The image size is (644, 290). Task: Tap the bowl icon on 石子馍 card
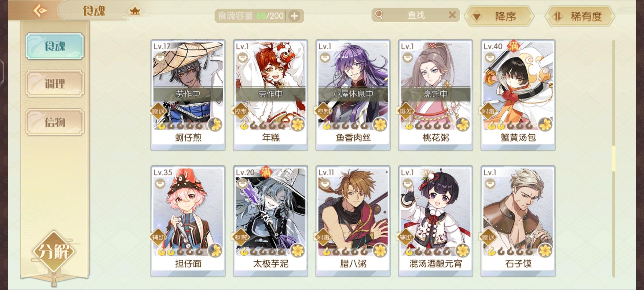[x=490, y=184]
